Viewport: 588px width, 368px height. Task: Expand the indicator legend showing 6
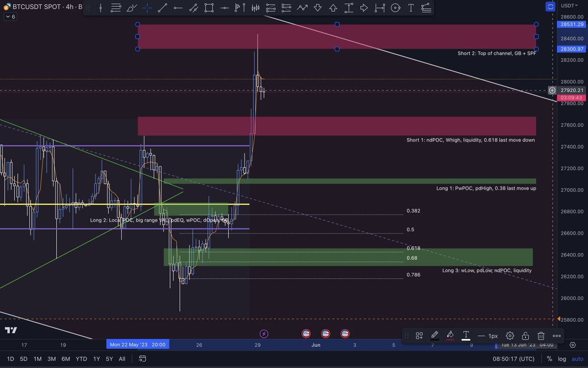tap(10, 17)
